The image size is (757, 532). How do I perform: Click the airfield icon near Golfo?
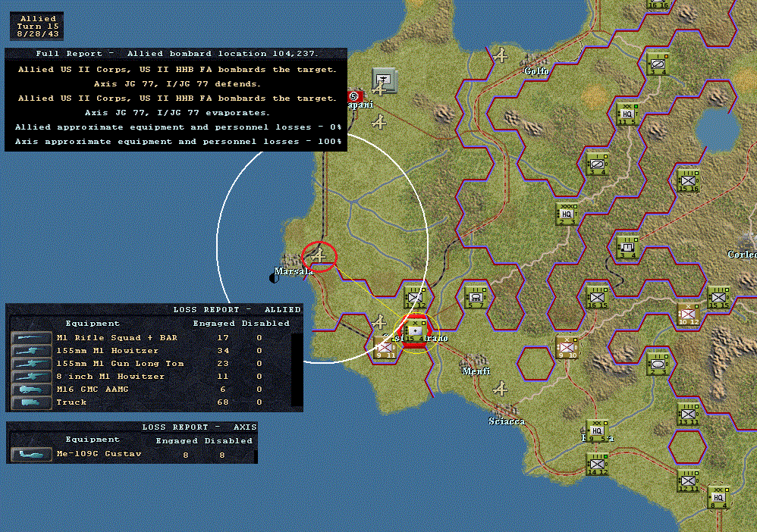pyautogui.click(x=500, y=55)
